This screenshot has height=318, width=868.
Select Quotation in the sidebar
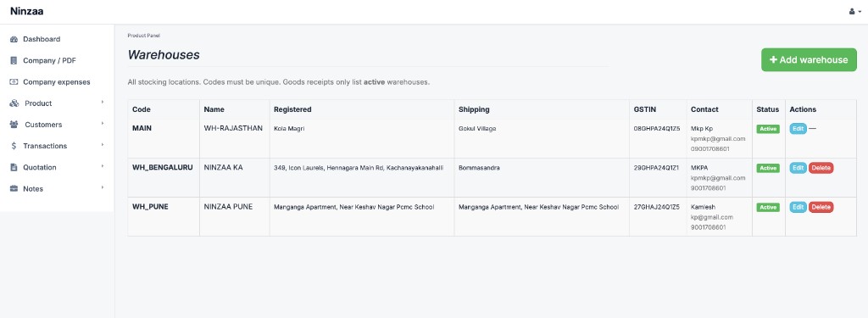click(39, 167)
